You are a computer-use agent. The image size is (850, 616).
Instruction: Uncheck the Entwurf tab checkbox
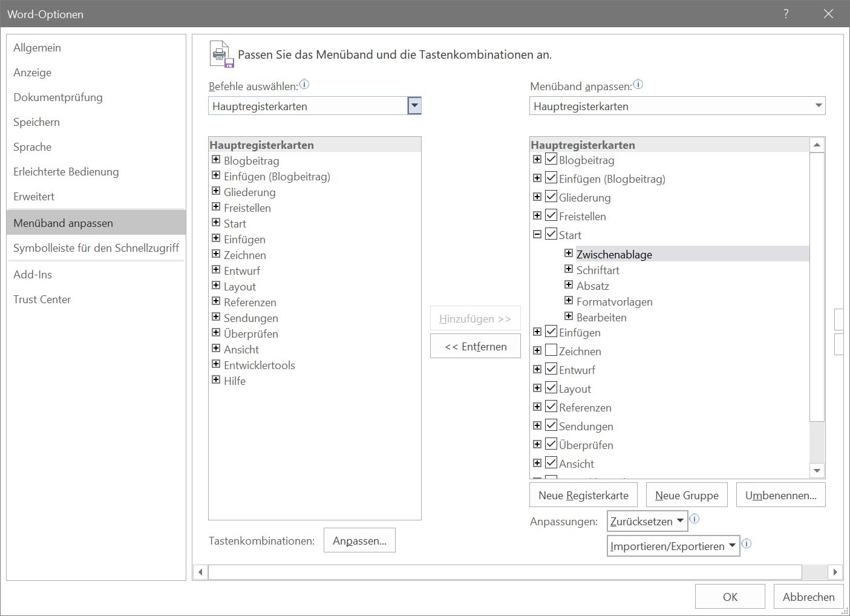551,370
